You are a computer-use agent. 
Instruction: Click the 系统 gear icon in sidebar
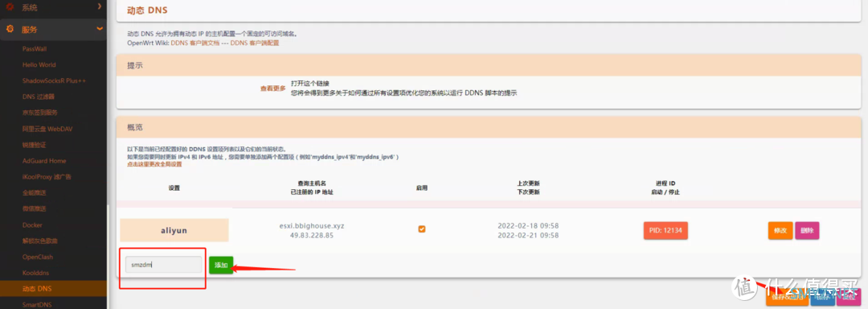click(x=10, y=7)
